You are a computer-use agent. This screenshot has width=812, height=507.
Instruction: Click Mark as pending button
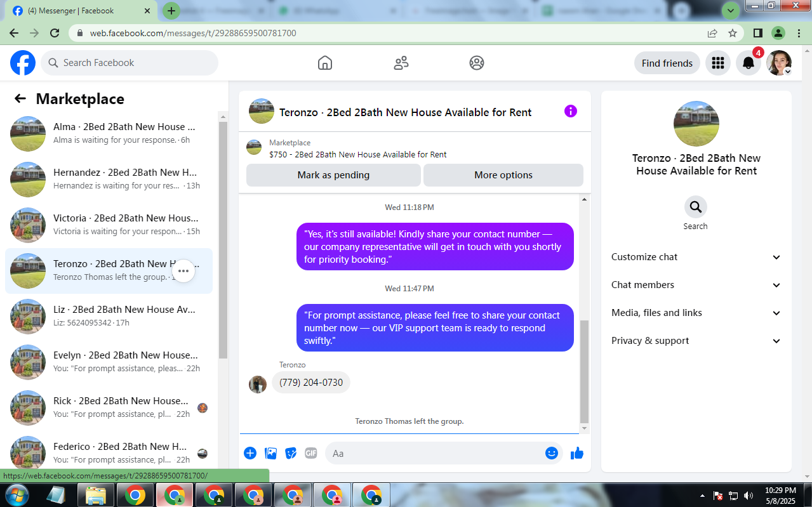333,175
